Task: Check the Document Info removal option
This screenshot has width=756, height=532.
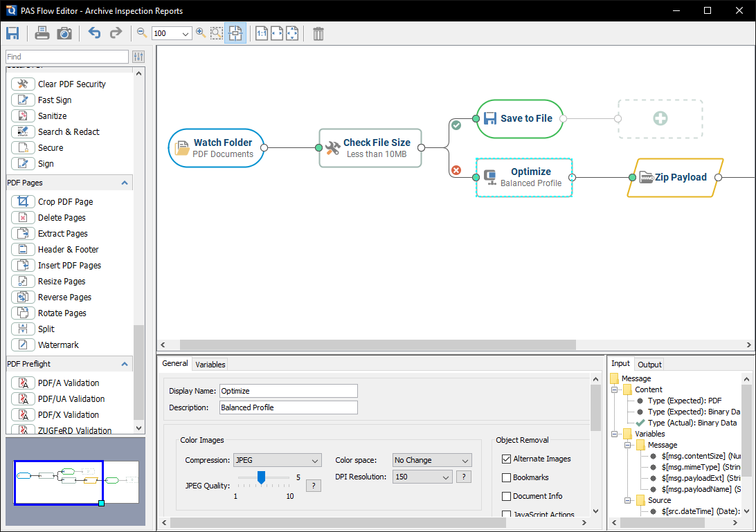Action: click(x=507, y=495)
